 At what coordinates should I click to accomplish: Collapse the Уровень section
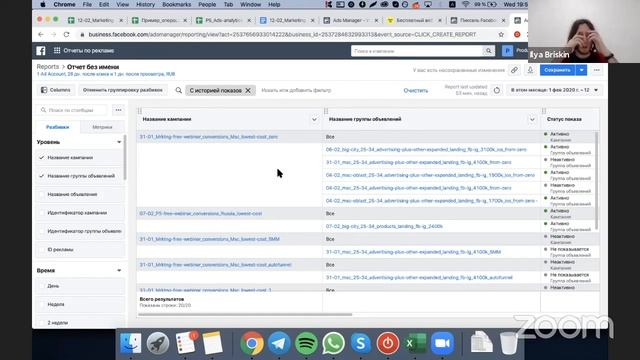[119, 142]
